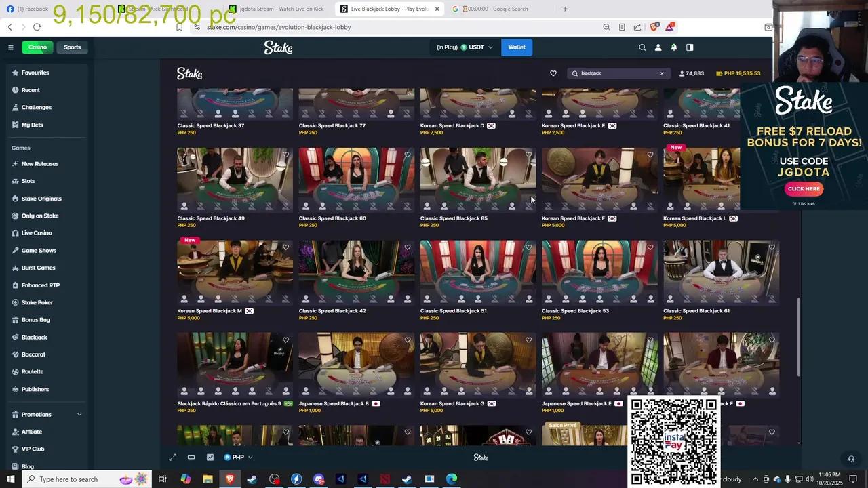Open the Stake hamburger menu
The width and height of the screenshot is (868, 488).
pyautogui.click(x=11, y=47)
